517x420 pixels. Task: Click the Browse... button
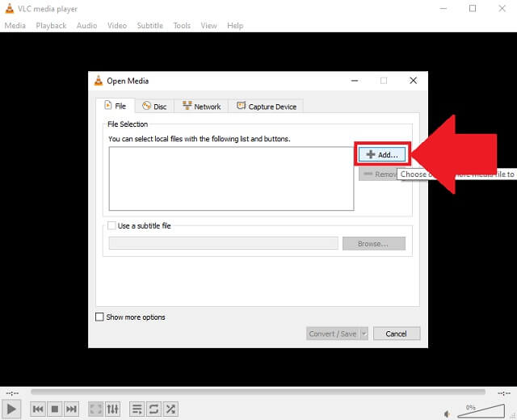(374, 244)
